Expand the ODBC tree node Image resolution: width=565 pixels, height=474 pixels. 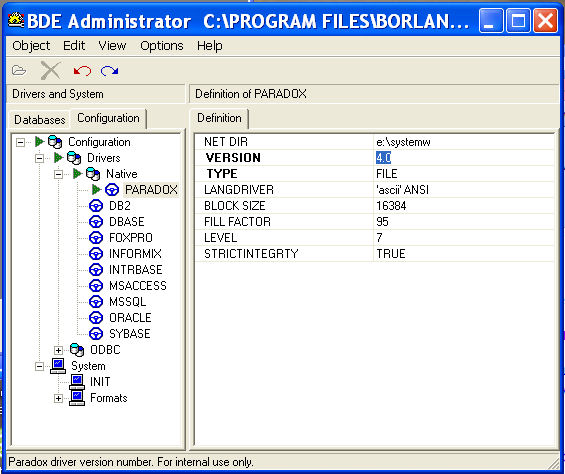point(58,350)
